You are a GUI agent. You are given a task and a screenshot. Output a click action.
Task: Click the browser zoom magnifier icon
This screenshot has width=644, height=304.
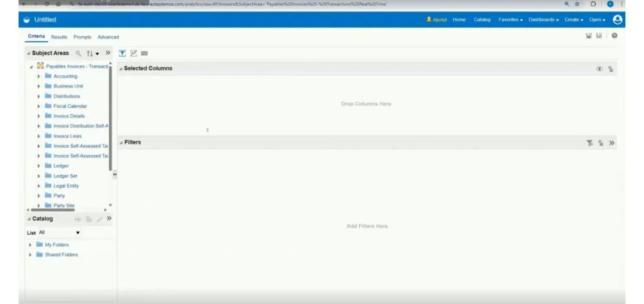567,4
